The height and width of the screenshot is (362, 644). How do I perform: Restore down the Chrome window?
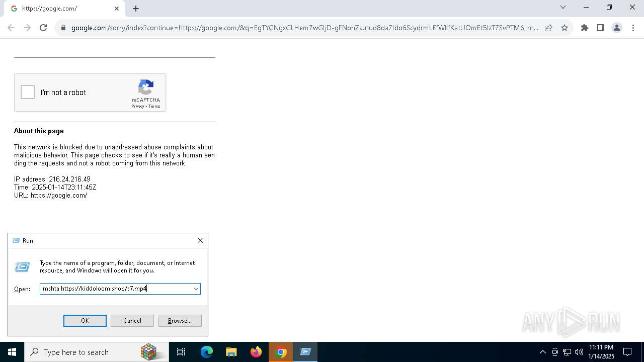click(609, 7)
